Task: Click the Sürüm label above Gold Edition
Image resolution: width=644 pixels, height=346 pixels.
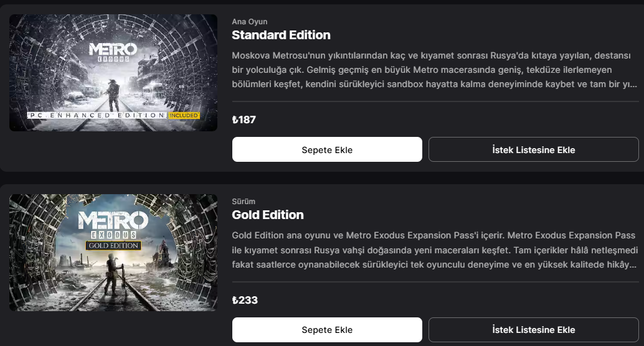Action: tap(244, 202)
